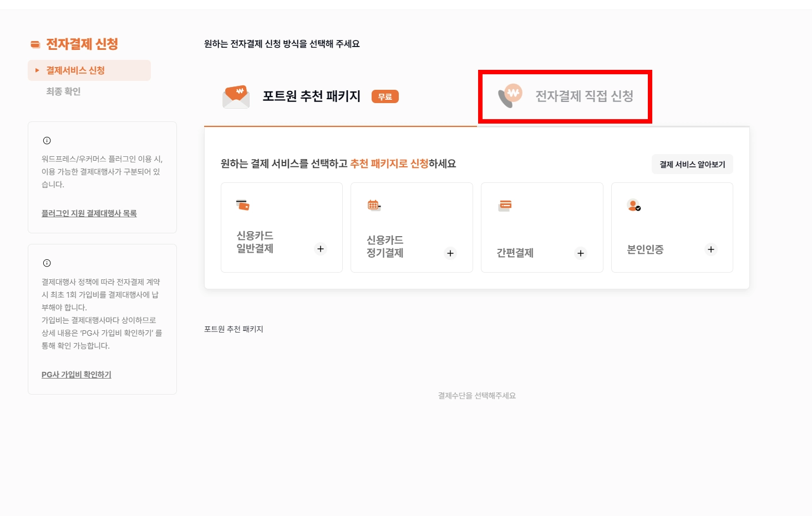This screenshot has width=812, height=516.
Task: Click the 결제수단을 선택해주세요 placeholder text
Action: coord(477,396)
